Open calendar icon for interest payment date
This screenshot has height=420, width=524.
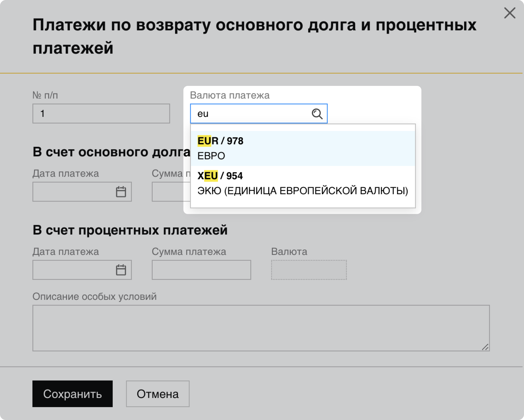pos(121,270)
